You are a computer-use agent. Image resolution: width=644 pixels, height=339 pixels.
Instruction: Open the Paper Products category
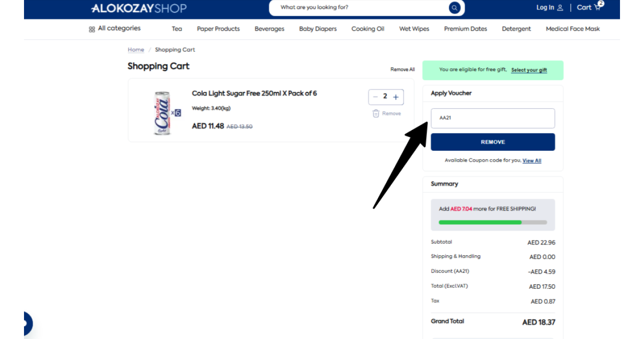[x=218, y=29]
